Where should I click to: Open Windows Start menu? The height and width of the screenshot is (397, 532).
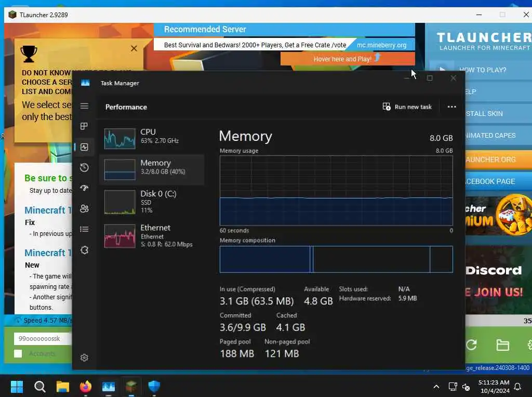[17, 387]
